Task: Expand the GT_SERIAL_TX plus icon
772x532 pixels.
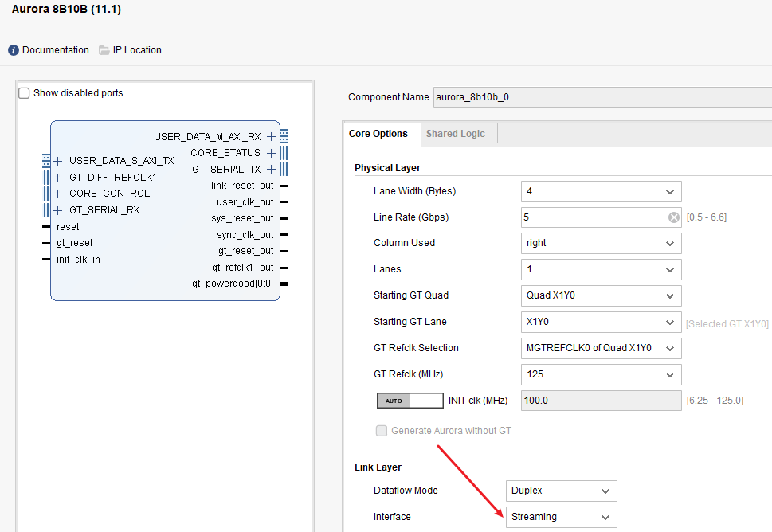Action: tap(271, 170)
